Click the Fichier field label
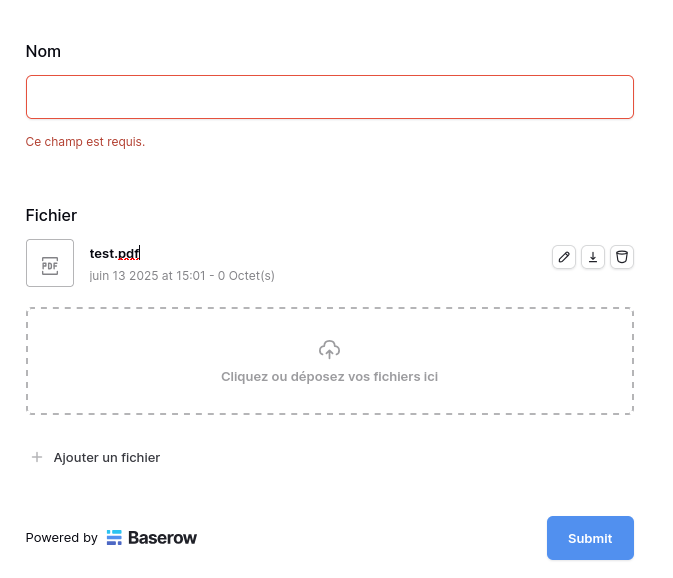 point(51,215)
